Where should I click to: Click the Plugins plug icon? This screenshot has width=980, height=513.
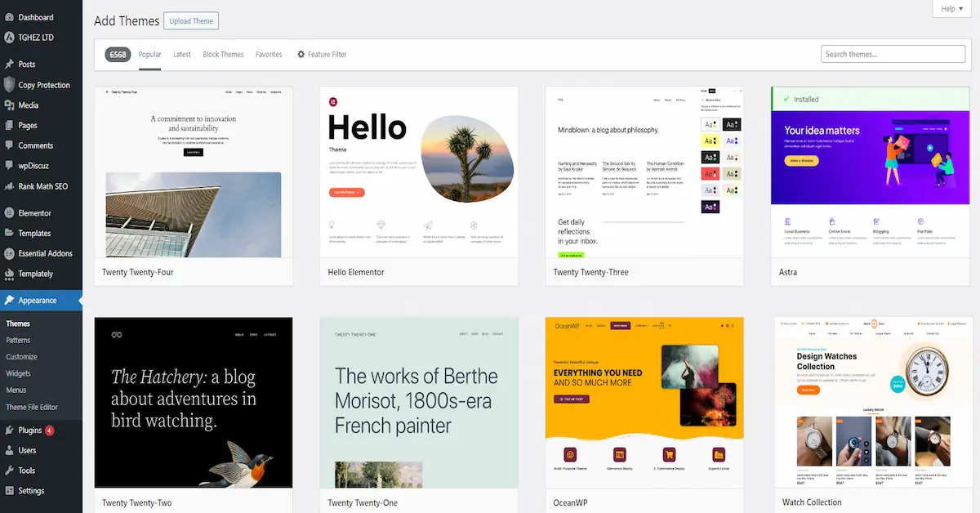point(9,430)
